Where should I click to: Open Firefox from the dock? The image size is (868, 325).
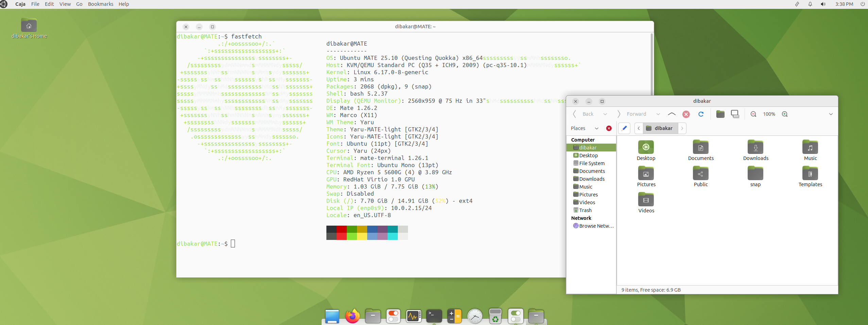352,316
